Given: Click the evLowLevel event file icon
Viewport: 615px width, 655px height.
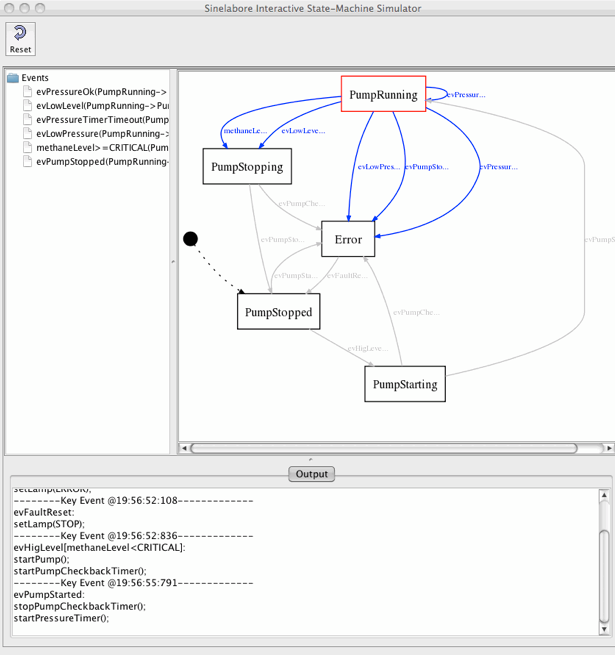Looking at the screenshot, I should pyautogui.click(x=27, y=105).
